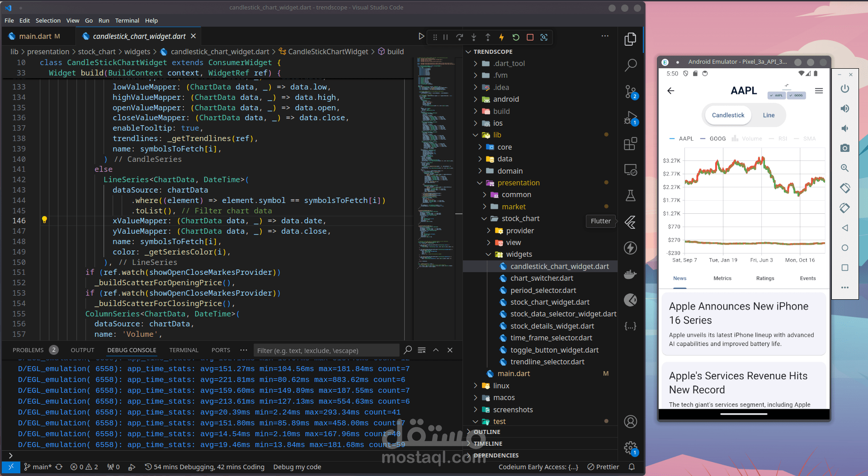Expand the android folder
868x476 pixels.
tap(505, 99)
